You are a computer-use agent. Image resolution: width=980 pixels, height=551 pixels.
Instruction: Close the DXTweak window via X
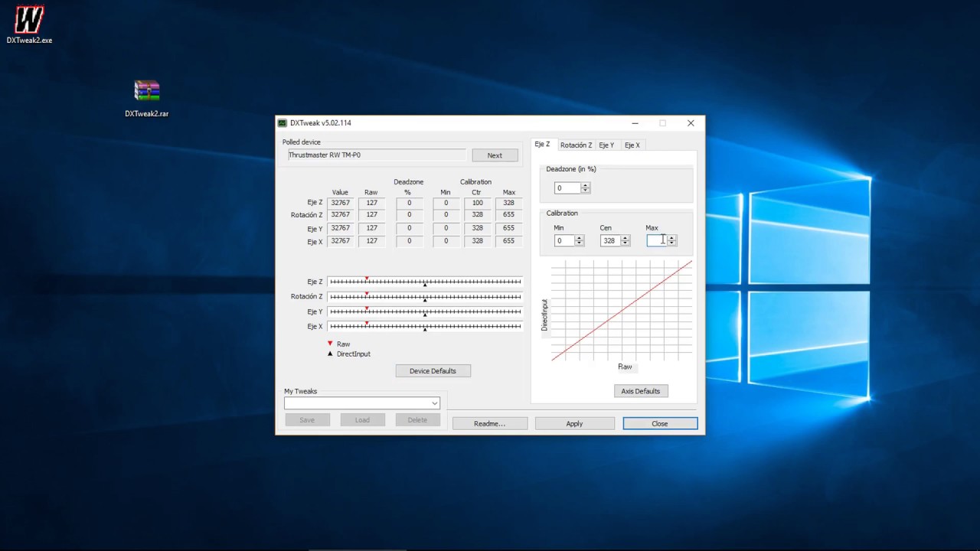click(x=691, y=123)
